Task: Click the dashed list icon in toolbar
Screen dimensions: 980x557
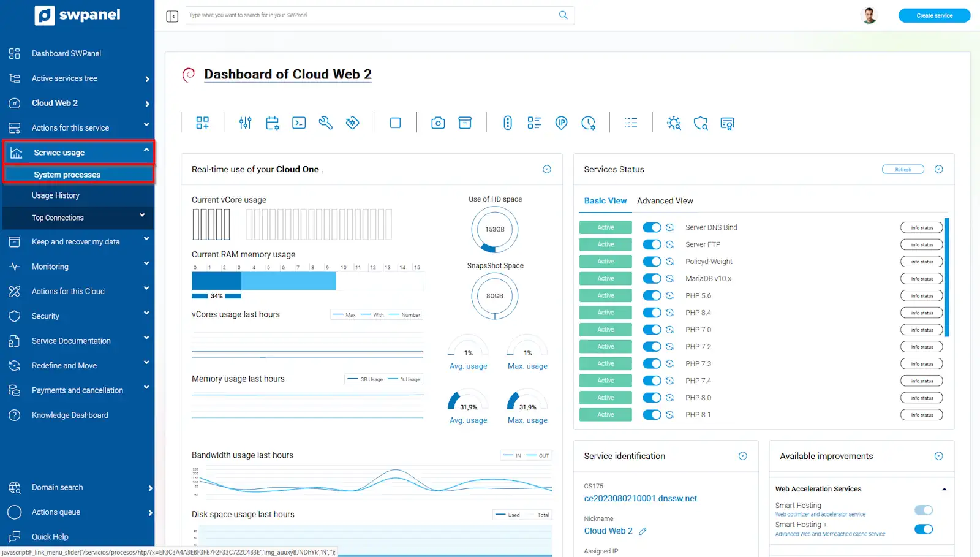Action: (631, 123)
